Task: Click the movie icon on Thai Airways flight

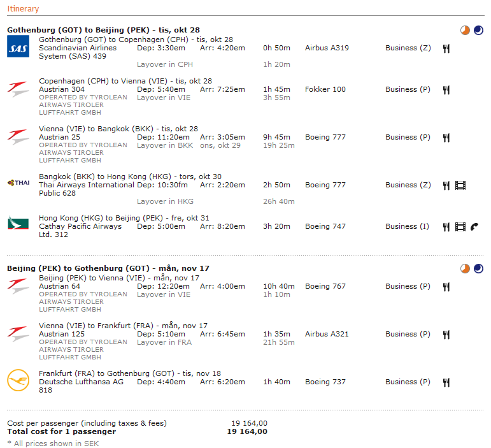Action: click(460, 185)
